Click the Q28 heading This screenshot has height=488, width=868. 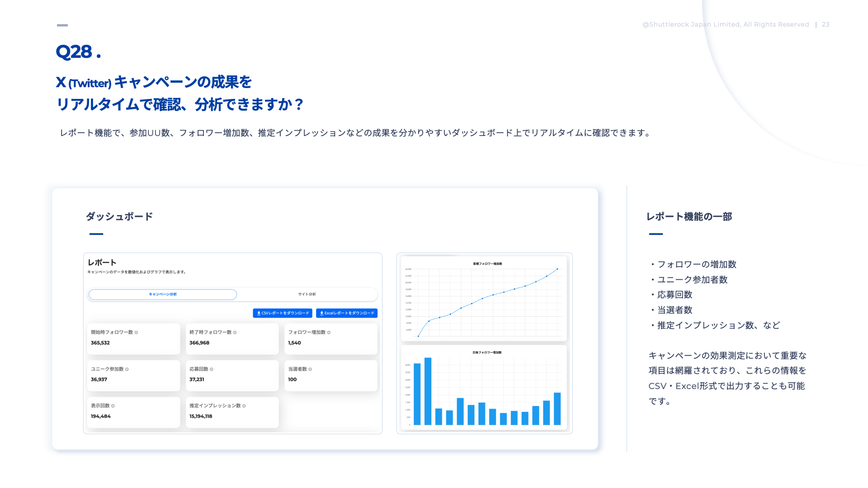pos(78,52)
